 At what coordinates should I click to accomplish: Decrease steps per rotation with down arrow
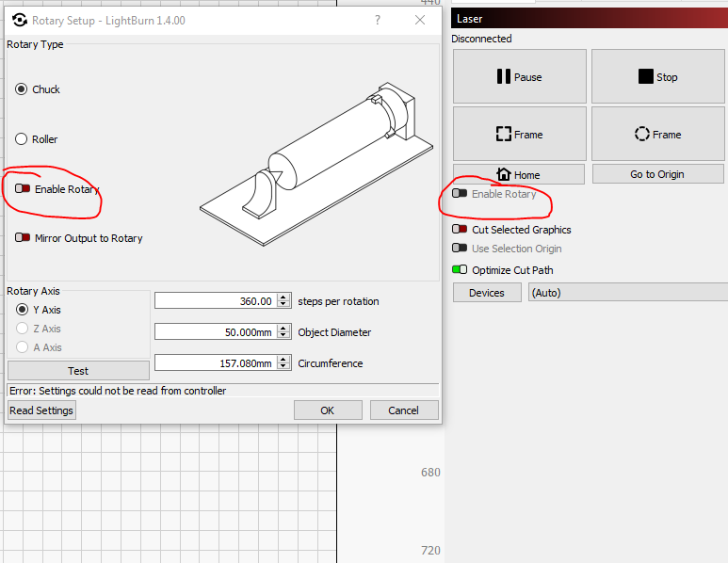[283, 304]
